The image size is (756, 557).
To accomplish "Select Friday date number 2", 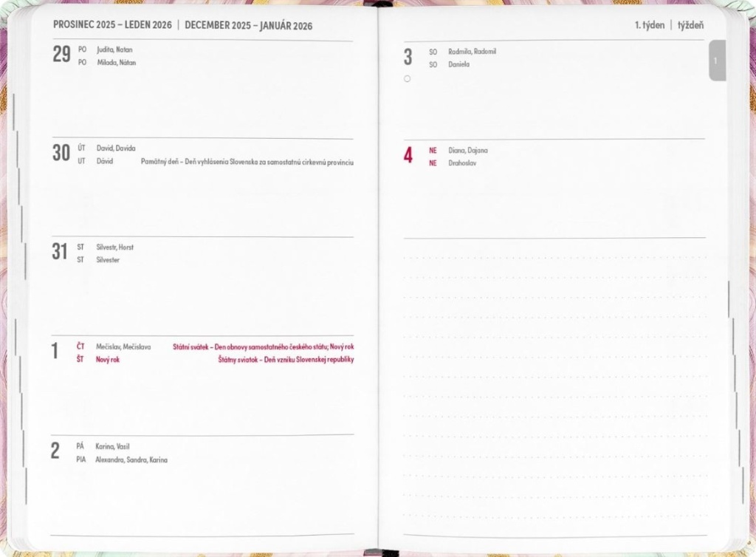I will click(55, 451).
